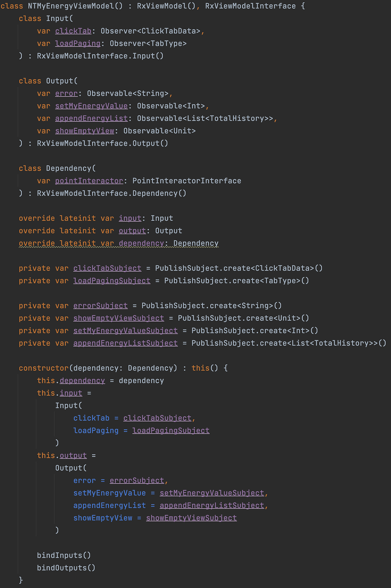Click setMyEnergyValue Observable property

point(91,106)
